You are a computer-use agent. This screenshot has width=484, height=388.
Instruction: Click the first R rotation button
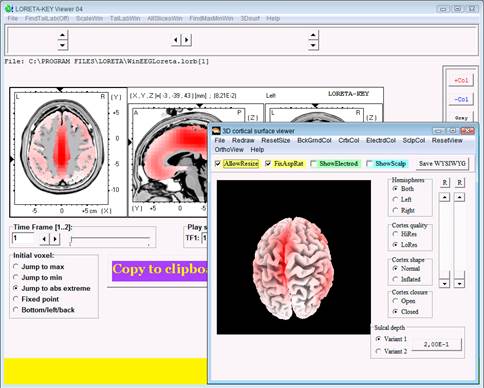pyautogui.click(x=444, y=183)
